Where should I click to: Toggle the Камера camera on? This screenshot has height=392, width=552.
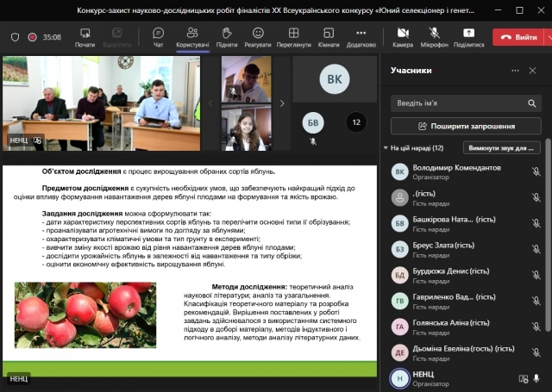(403, 36)
